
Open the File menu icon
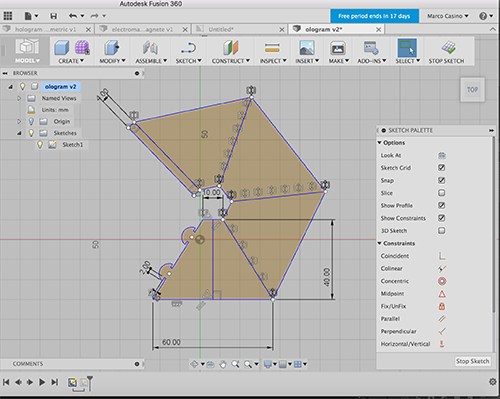click(29, 16)
